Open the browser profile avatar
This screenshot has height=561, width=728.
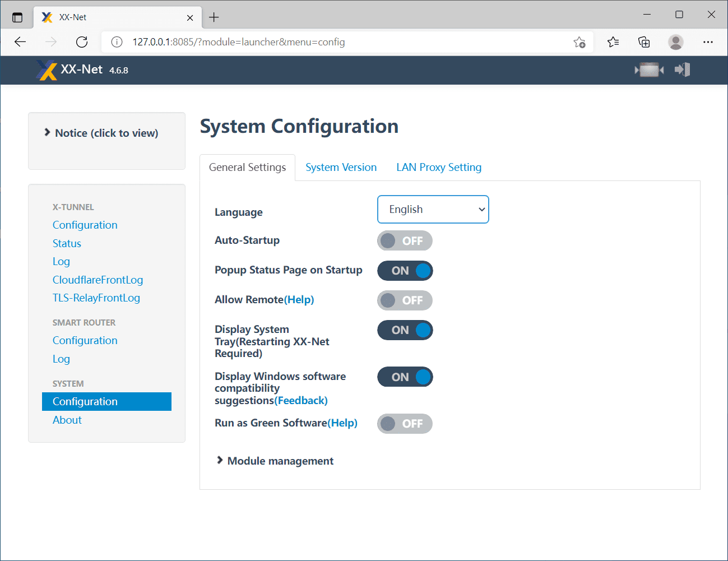tap(676, 42)
